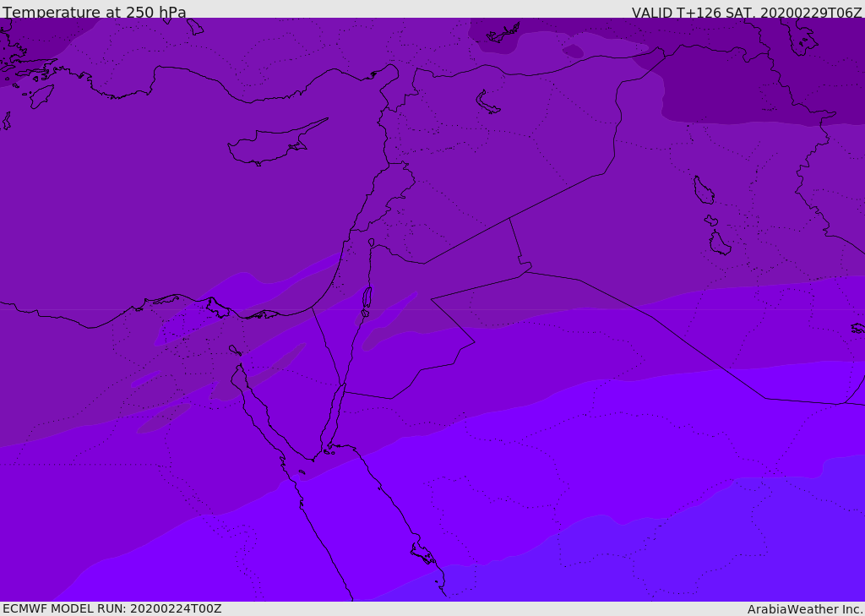Open the ArabiaWeather Inc. credit text
865x616 pixels.
805,609
